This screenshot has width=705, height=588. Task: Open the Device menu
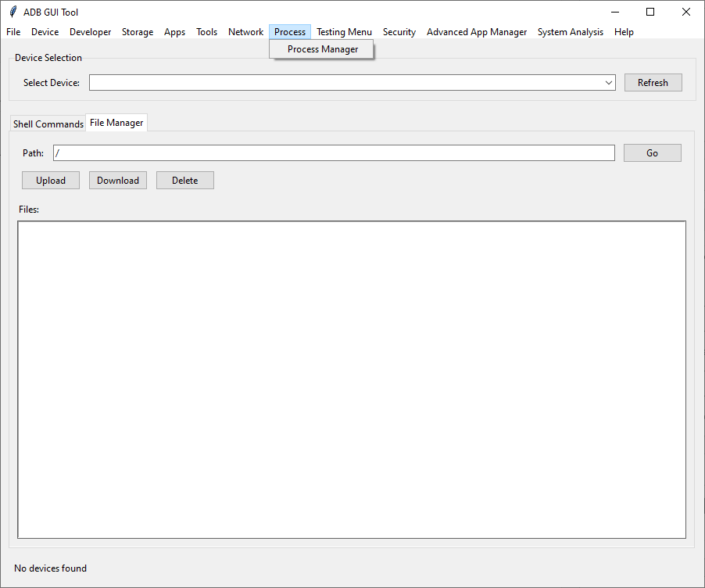[45, 32]
